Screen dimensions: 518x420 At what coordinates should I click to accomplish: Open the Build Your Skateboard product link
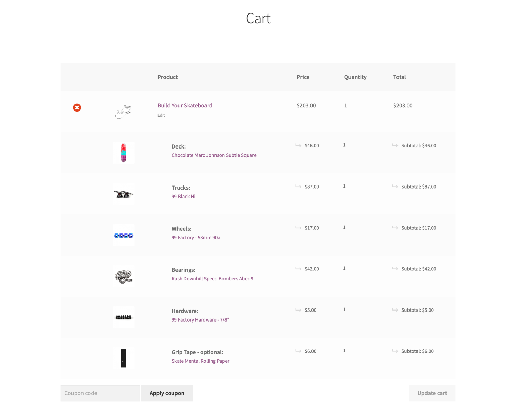[185, 105]
